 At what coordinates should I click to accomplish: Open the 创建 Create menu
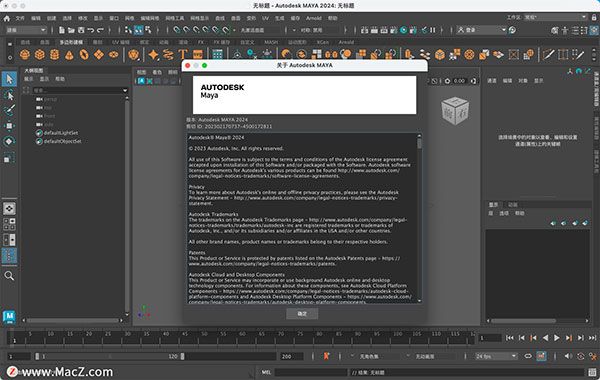coord(51,18)
